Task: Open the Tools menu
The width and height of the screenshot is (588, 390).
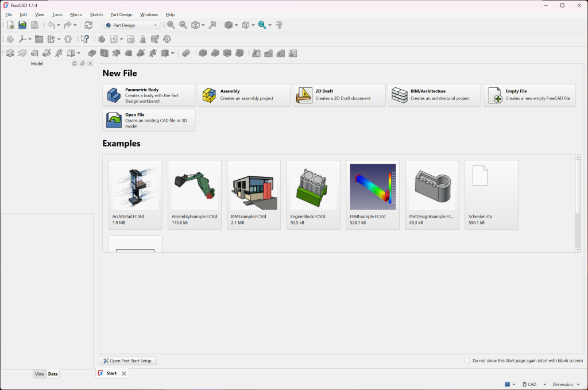Action: [57, 14]
